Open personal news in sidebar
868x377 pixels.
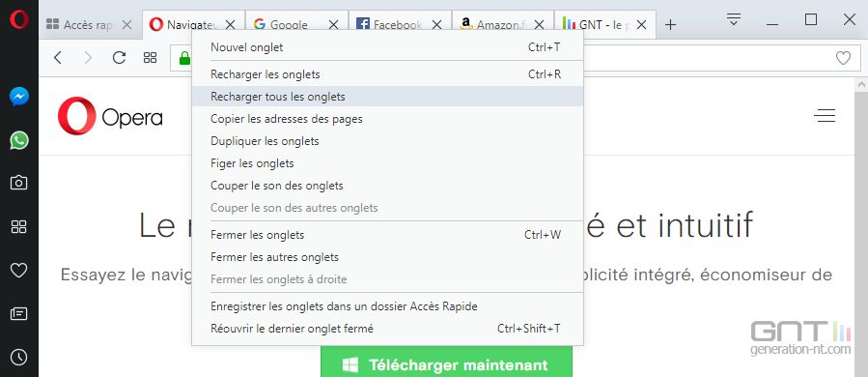pyautogui.click(x=18, y=314)
